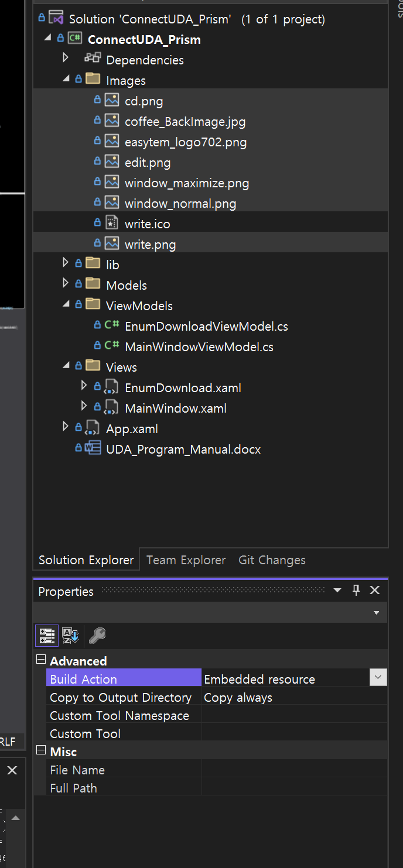This screenshot has width=403, height=868.
Task: Click the write.ico icon file glyph
Action: (x=112, y=223)
